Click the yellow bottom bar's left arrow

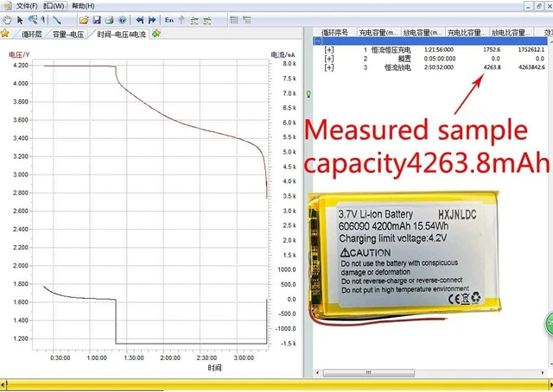pos(3,384)
